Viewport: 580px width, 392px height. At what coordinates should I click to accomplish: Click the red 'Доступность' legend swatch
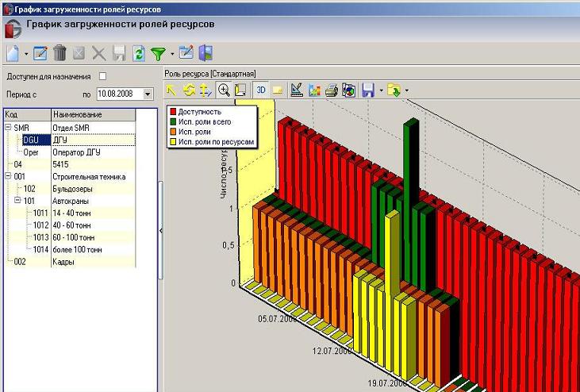(172, 112)
